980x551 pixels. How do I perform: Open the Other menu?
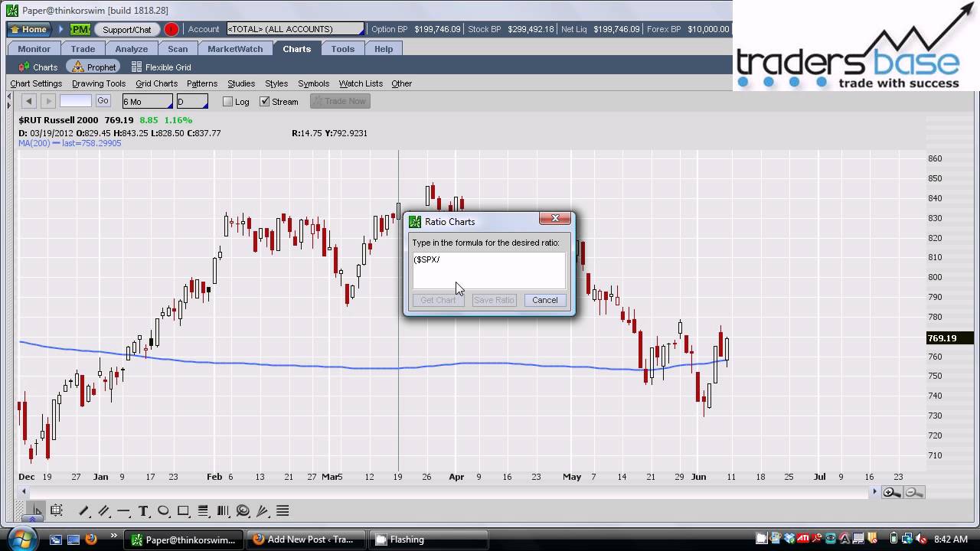pyautogui.click(x=402, y=83)
